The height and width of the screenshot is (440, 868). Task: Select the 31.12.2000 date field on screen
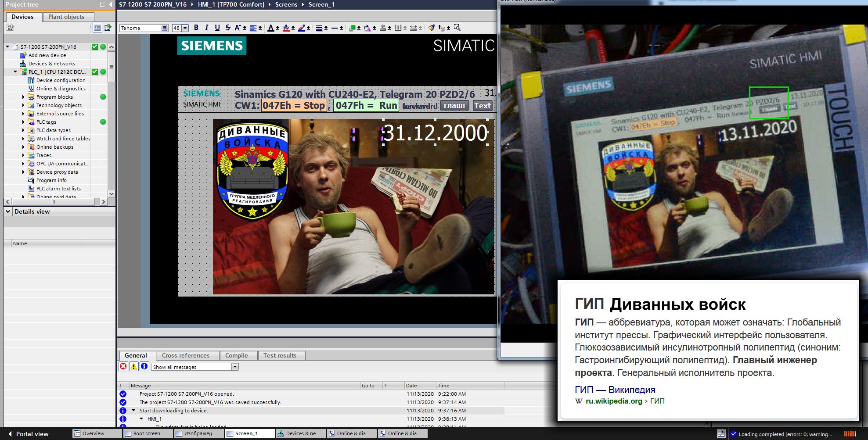pos(436,132)
